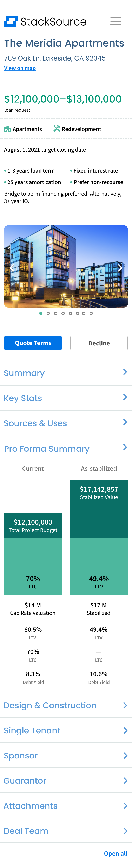
Task: Expand the Sources & Uses section
Action: click(66, 423)
